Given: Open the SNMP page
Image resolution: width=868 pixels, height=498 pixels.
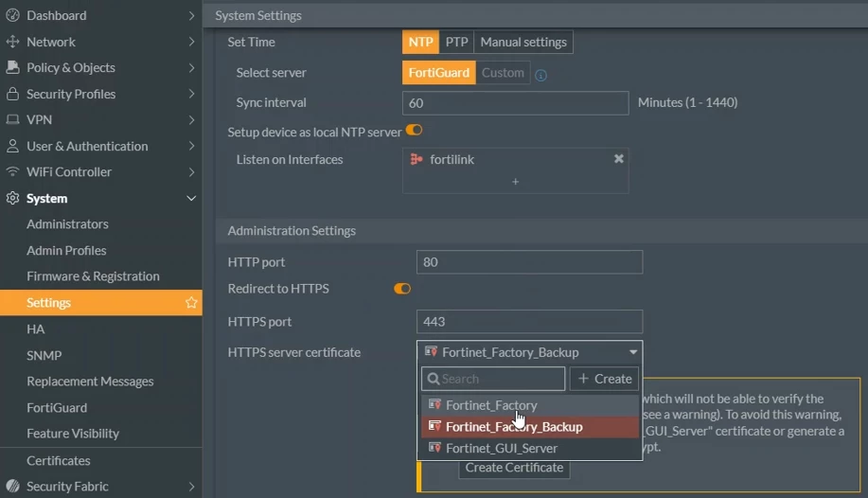Looking at the screenshot, I should click(x=44, y=355).
